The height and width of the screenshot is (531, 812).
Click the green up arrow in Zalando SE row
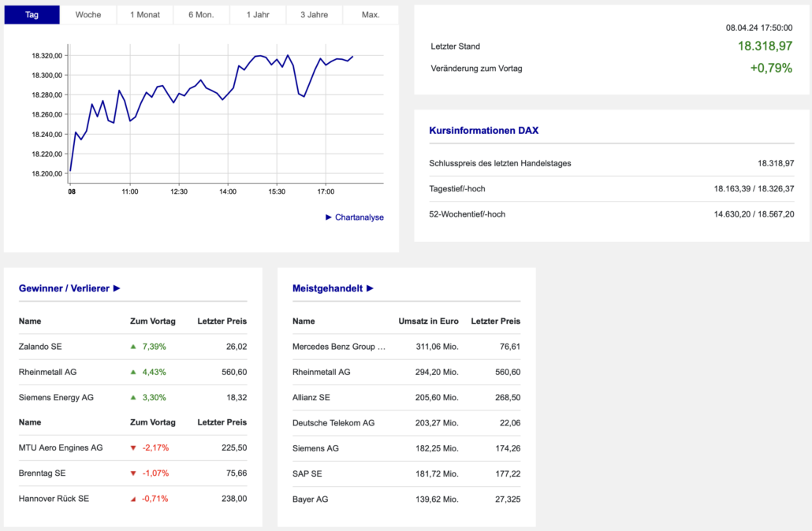[133, 347]
